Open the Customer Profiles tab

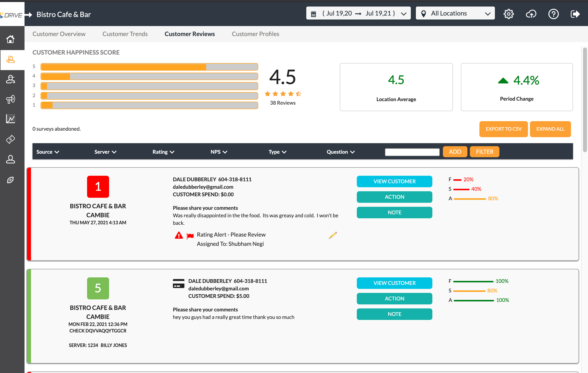click(255, 34)
